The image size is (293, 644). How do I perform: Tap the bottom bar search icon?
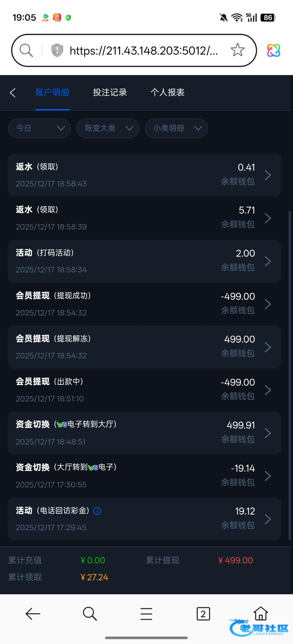pyautogui.click(x=90, y=614)
